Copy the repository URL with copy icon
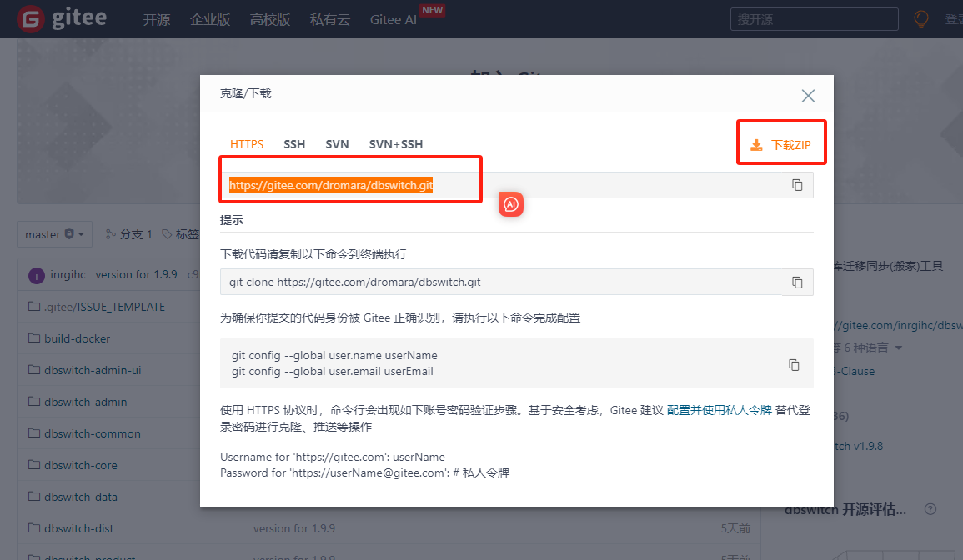 pyautogui.click(x=796, y=185)
